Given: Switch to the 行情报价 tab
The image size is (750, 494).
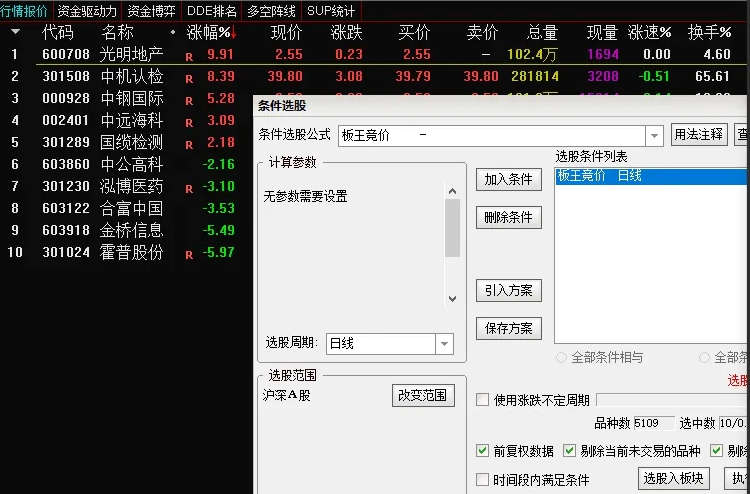Looking at the screenshot, I should click(25, 11).
